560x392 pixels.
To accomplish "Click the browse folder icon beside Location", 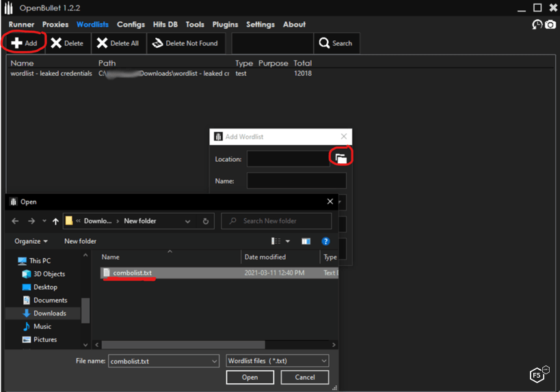I will (x=341, y=158).
